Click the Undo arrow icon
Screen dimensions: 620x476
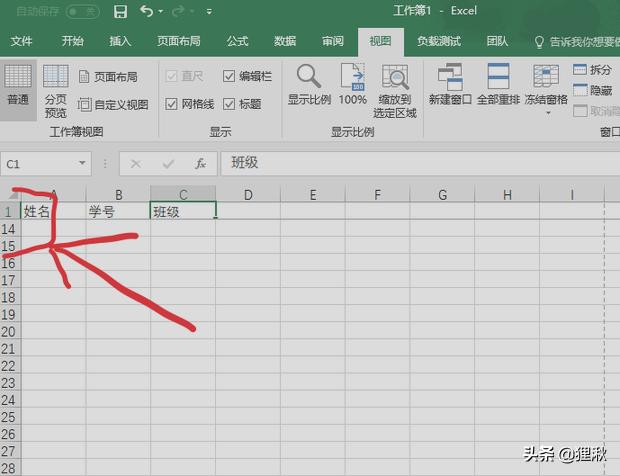[x=146, y=12]
